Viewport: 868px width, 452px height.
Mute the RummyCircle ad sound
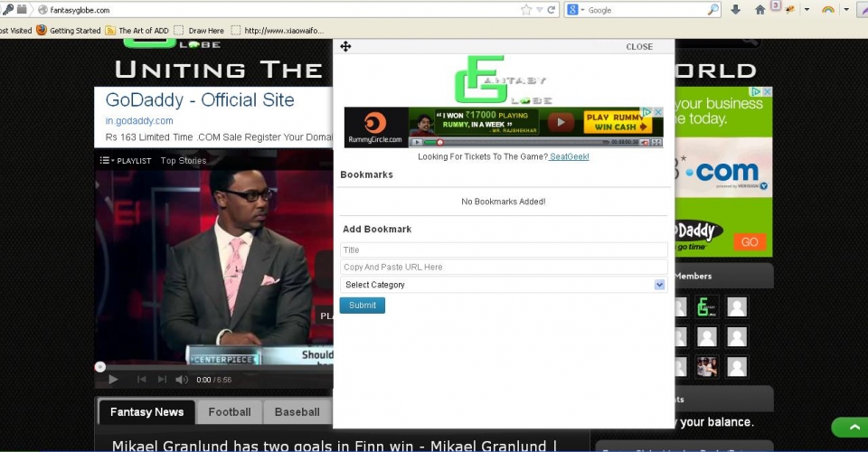[645, 142]
